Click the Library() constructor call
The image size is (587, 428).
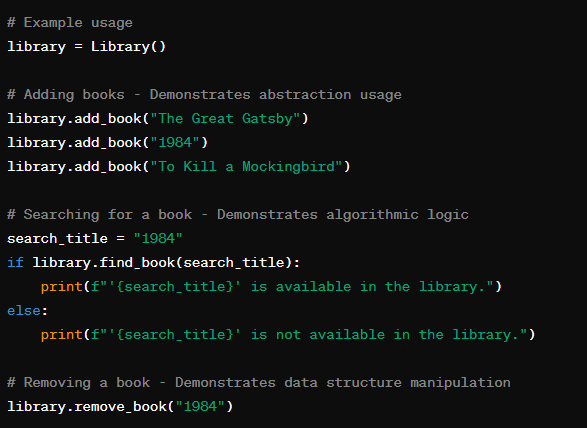[x=128, y=47]
